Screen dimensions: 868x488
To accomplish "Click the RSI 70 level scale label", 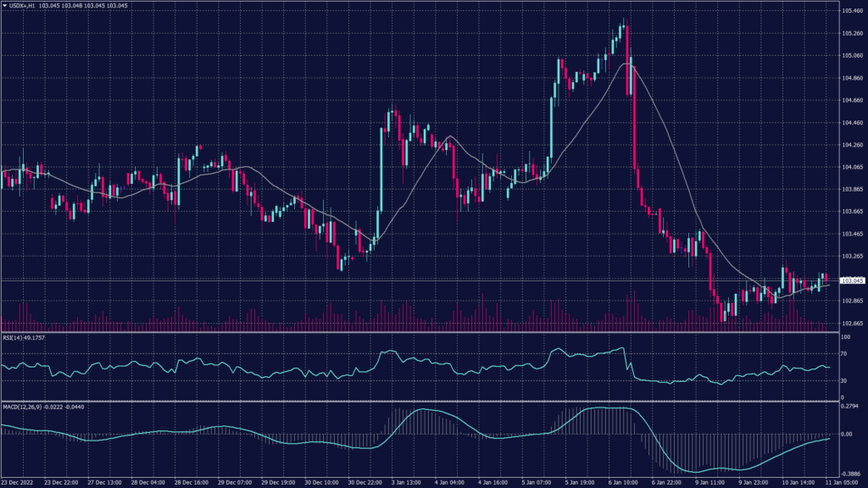I will (844, 352).
